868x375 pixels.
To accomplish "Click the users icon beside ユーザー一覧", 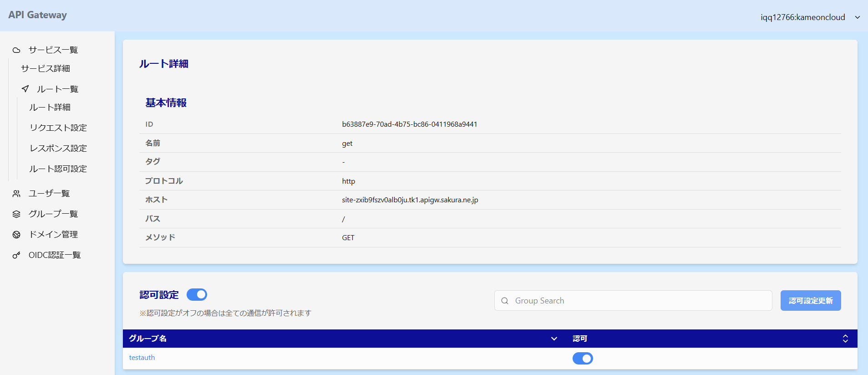I will (x=16, y=194).
